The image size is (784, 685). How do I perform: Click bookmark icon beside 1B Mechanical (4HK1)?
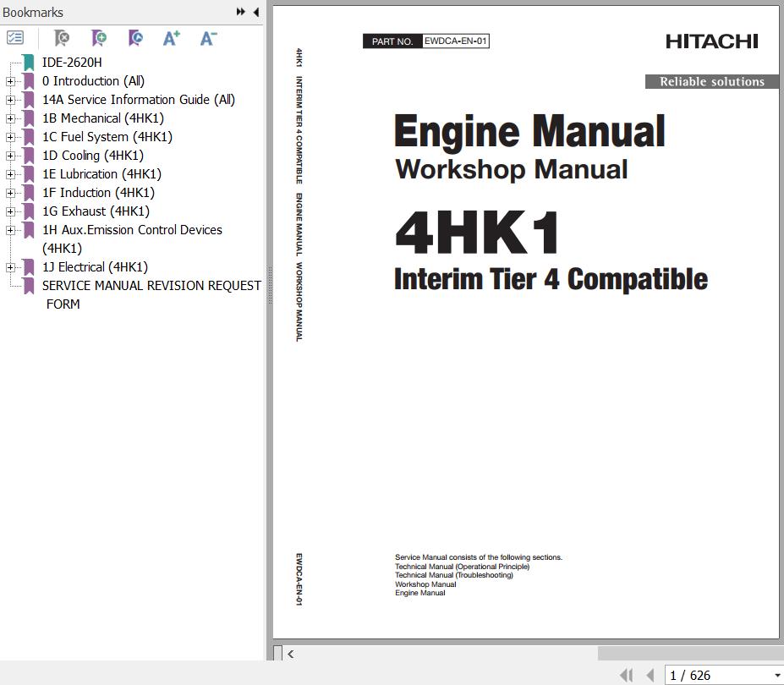(x=29, y=118)
